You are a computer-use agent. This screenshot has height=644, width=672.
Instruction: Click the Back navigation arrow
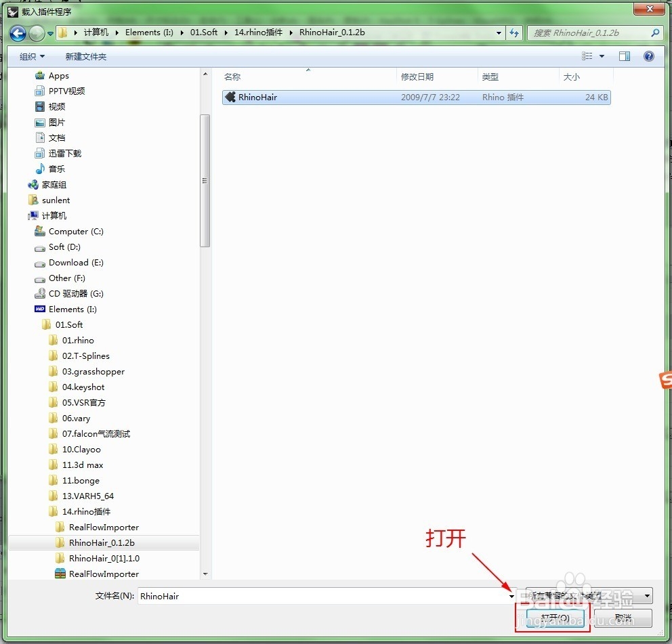18,33
